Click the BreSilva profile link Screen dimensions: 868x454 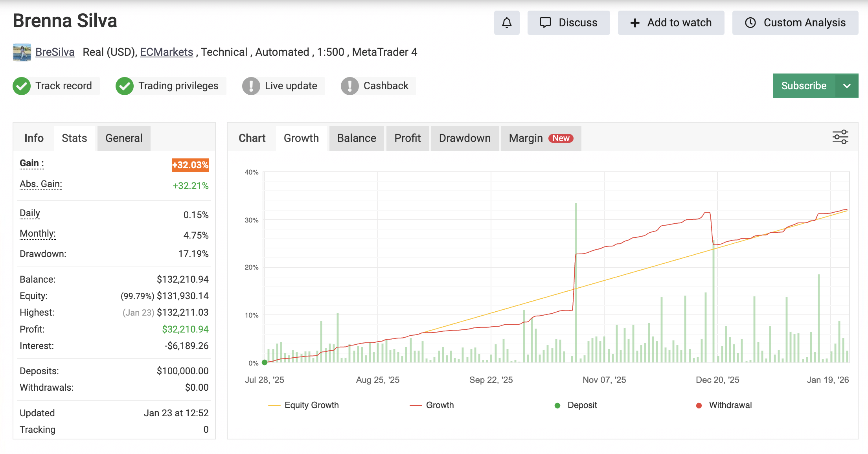(x=55, y=52)
